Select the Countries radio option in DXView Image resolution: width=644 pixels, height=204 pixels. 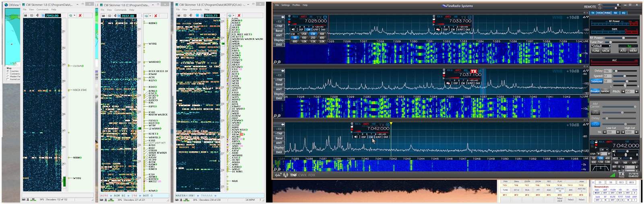tap(13, 71)
